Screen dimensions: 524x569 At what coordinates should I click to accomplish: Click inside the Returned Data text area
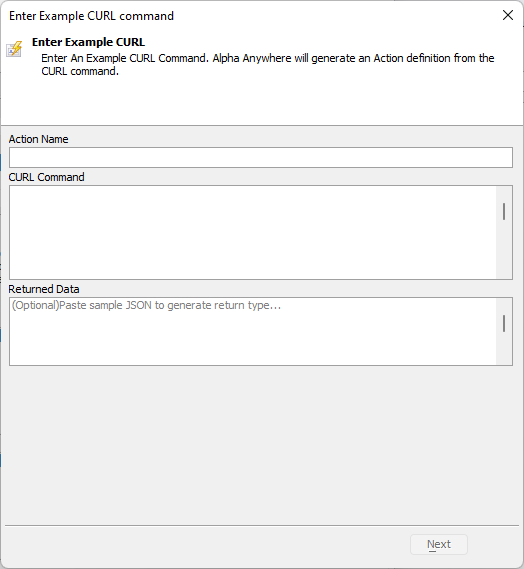coord(253,331)
